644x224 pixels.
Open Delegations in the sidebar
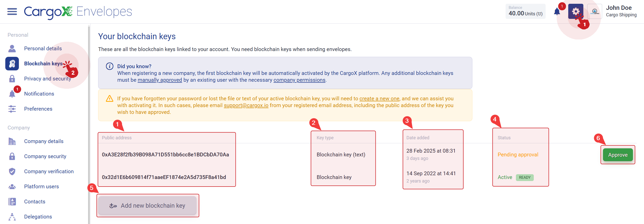(x=38, y=217)
